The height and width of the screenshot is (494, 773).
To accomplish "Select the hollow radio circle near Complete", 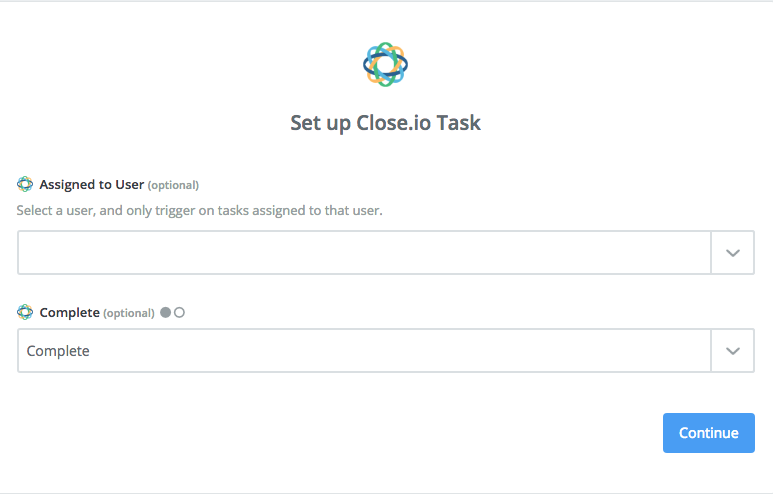I will [179, 313].
